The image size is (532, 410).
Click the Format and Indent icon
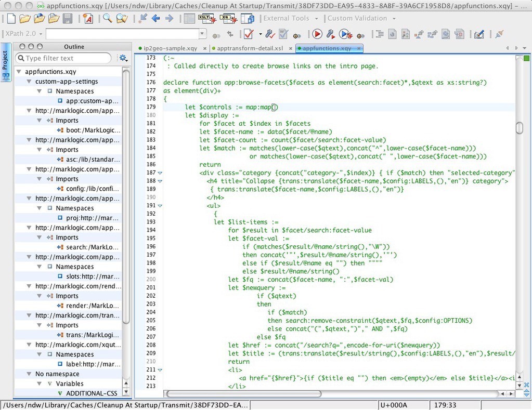tap(379, 34)
